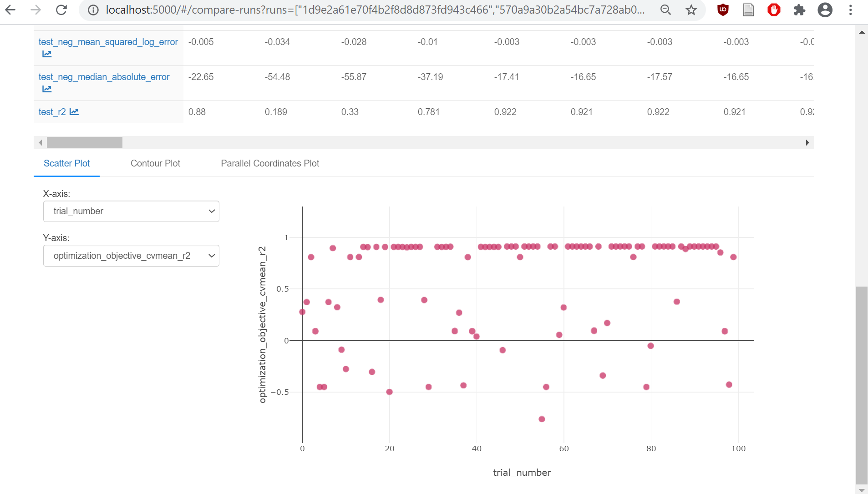Click the table's scroll-right arrow
Screen dimensions: 868x494
point(807,143)
